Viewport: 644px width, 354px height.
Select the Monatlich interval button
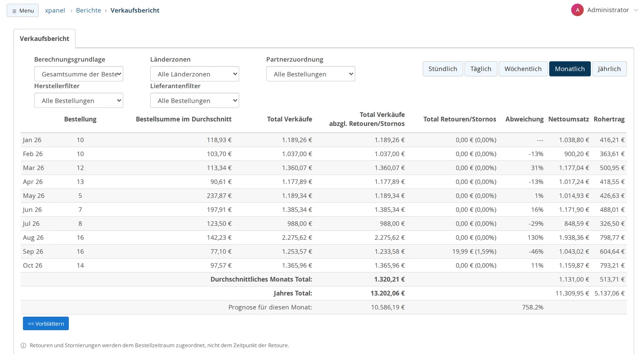coord(570,69)
